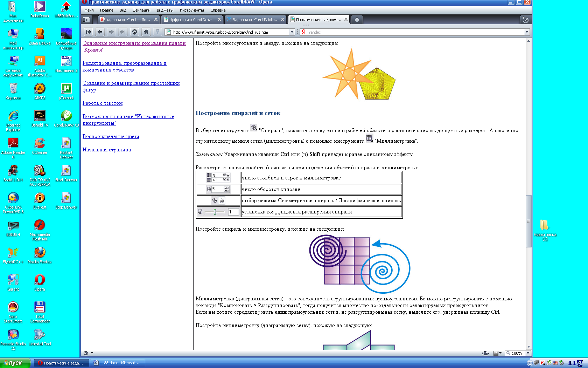Toggle the Opera side panel button
The width and height of the screenshot is (588, 368).
pos(86,20)
